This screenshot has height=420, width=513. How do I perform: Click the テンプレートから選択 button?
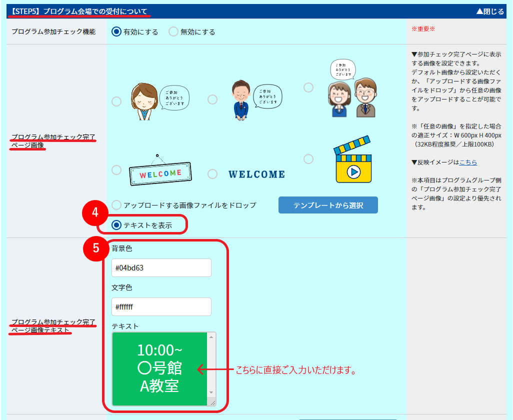328,205
